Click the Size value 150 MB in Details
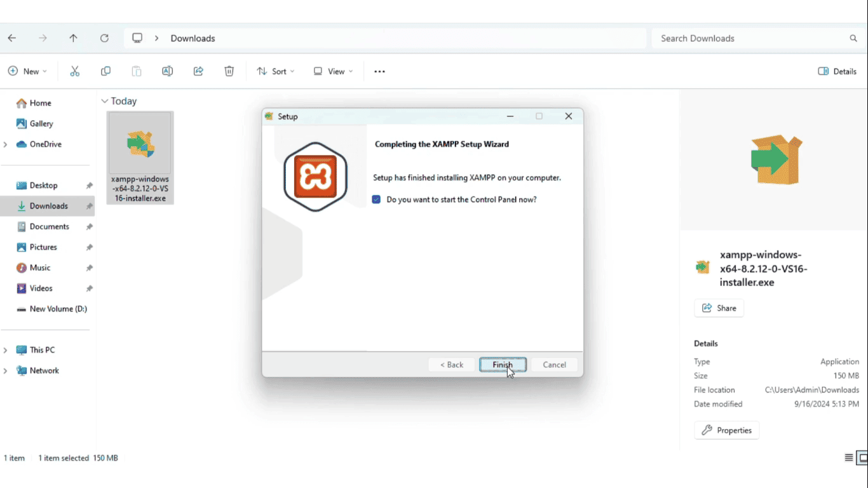Image resolution: width=868 pixels, height=488 pixels. click(846, 376)
